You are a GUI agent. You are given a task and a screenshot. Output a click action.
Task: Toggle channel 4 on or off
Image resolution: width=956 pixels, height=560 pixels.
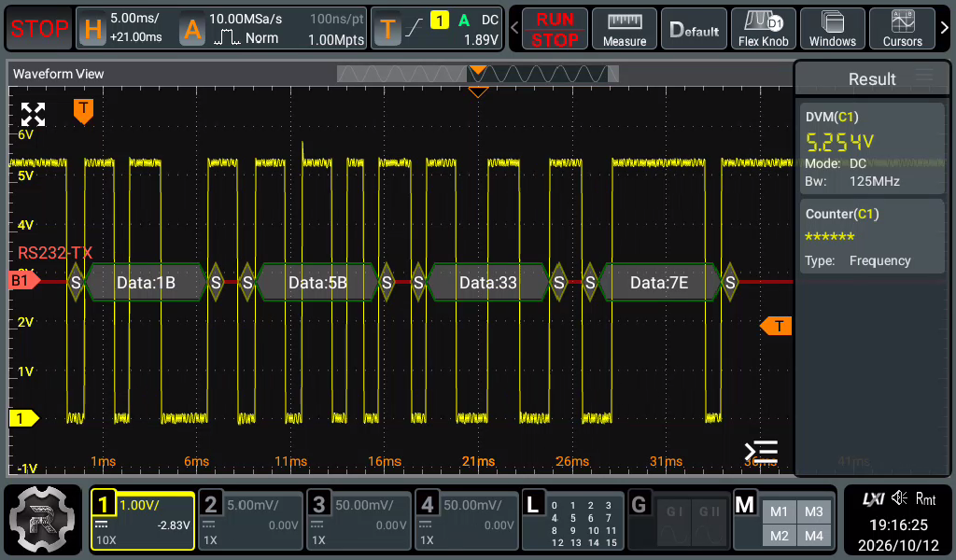click(427, 505)
